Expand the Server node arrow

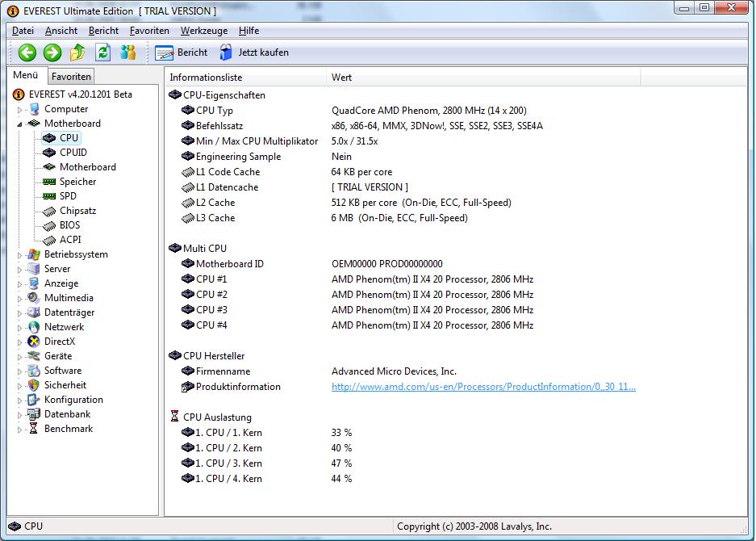[20, 270]
